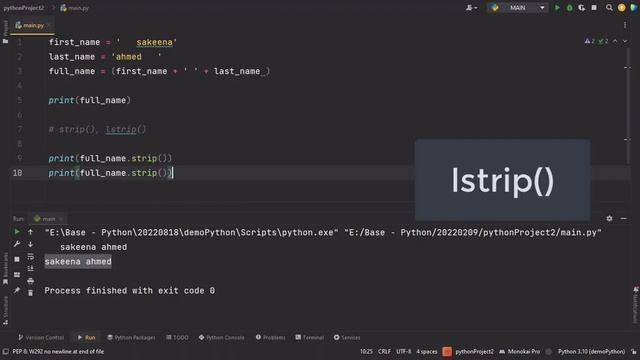Open the Run tool window tab

(x=86, y=338)
